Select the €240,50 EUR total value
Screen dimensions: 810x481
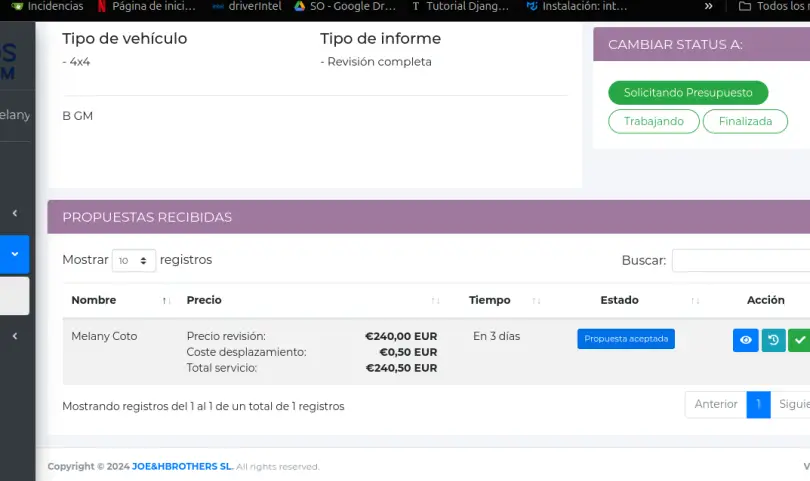click(401, 368)
